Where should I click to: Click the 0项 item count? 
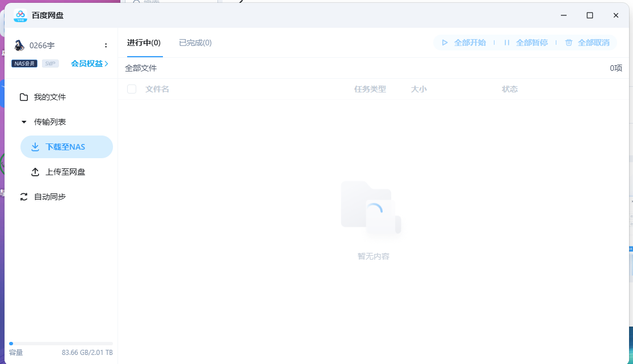point(616,68)
